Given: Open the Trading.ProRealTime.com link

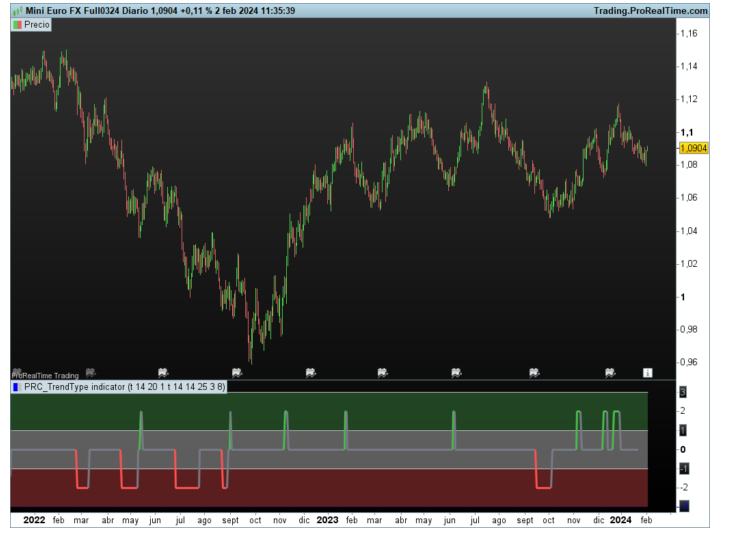Looking at the screenshot, I should click(x=650, y=11).
